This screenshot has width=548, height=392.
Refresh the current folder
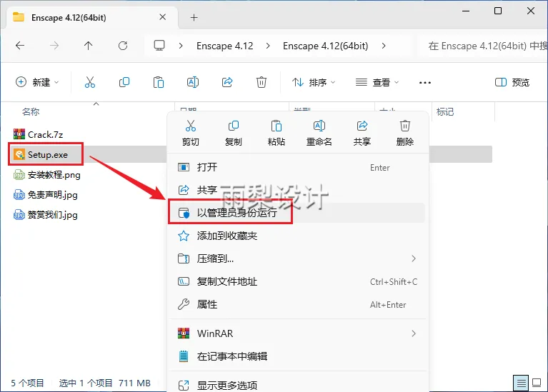(x=123, y=46)
